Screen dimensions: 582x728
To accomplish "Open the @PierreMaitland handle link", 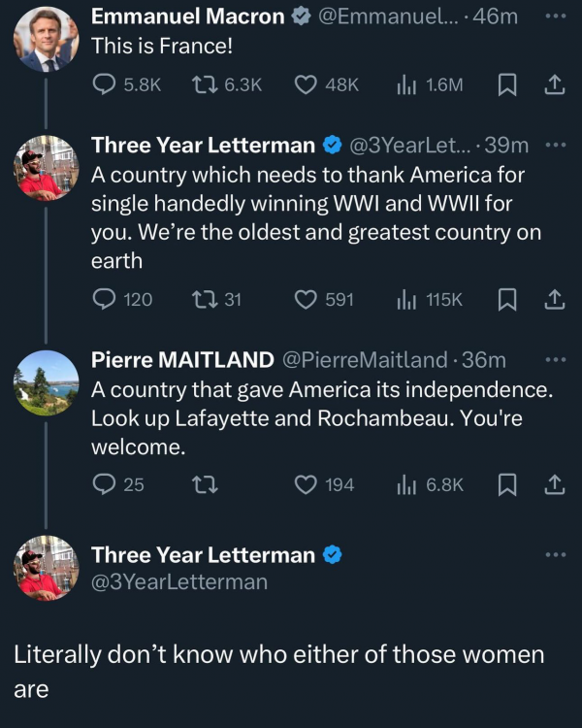I will pos(366,360).
